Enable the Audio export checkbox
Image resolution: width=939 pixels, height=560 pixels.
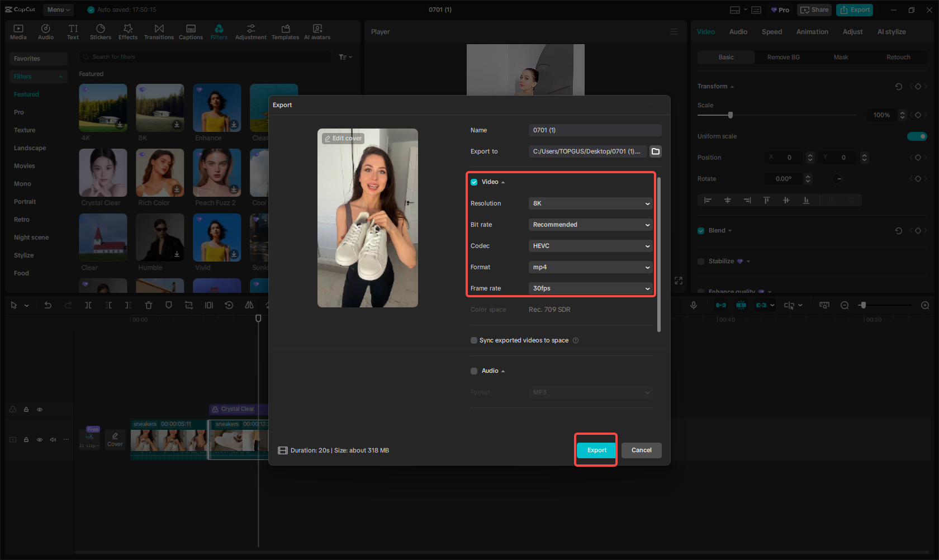click(474, 371)
